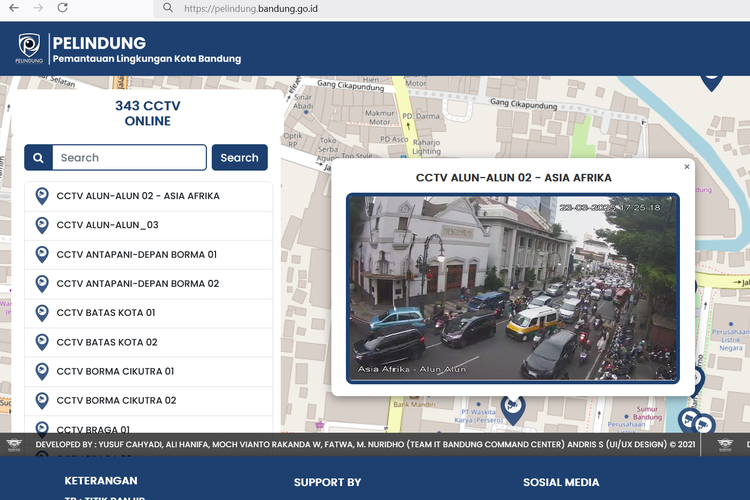The image size is (750, 500).
Task: Click pin icon for BORMA CIKUTRA 01 row
Action: point(42,372)
